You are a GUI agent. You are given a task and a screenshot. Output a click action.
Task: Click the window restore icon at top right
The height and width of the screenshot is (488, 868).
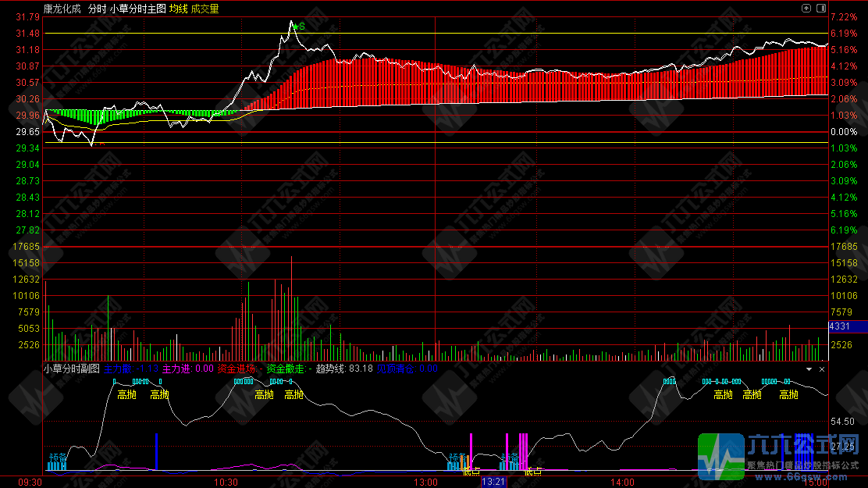(820, 8)
